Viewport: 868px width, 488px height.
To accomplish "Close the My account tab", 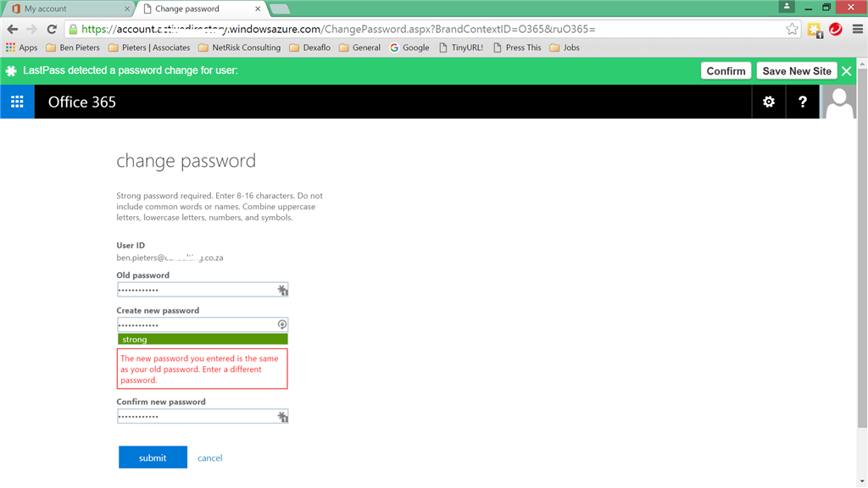I will [x=127, y=8].
